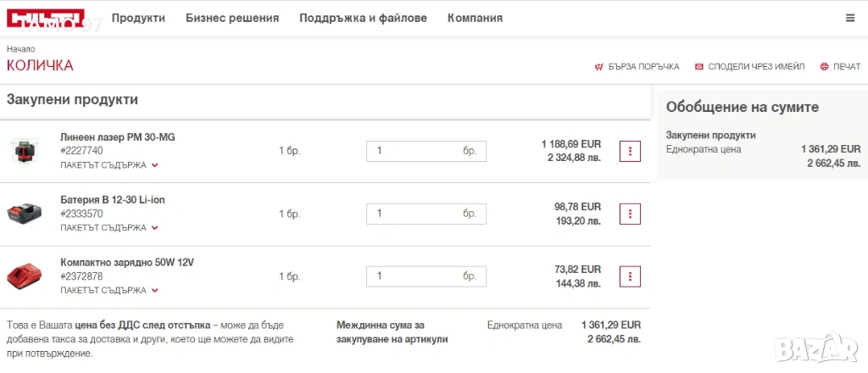The height and width of the screenshot is (373, 868).
Task: Open options menu for B 12-30 battery
Action: coord(630,214)
